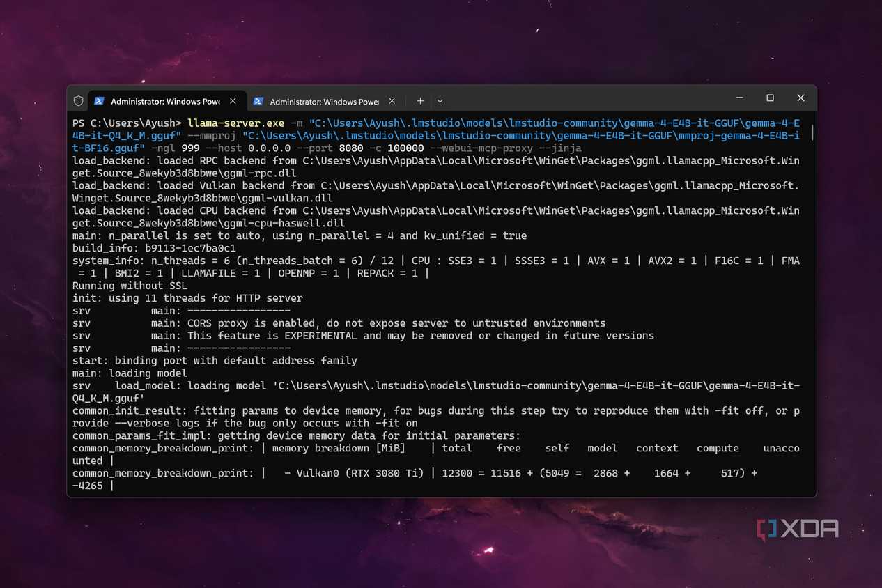Select the active first Administrator PowerShell tab
This screenshot has width=882, height=588.
tap(167, 101)
